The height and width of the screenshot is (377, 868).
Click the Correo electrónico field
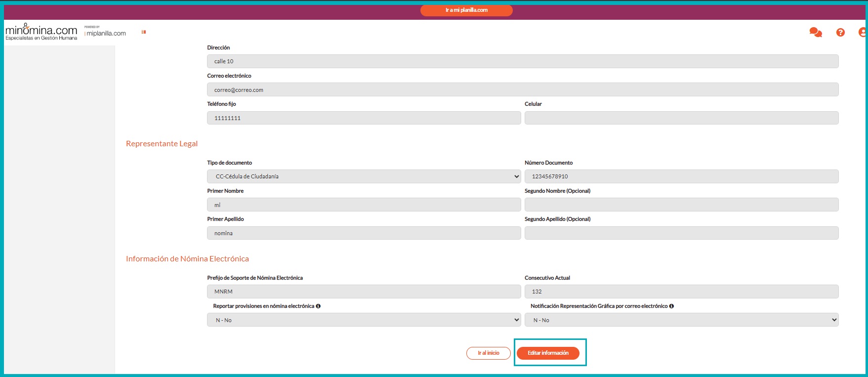523,90
